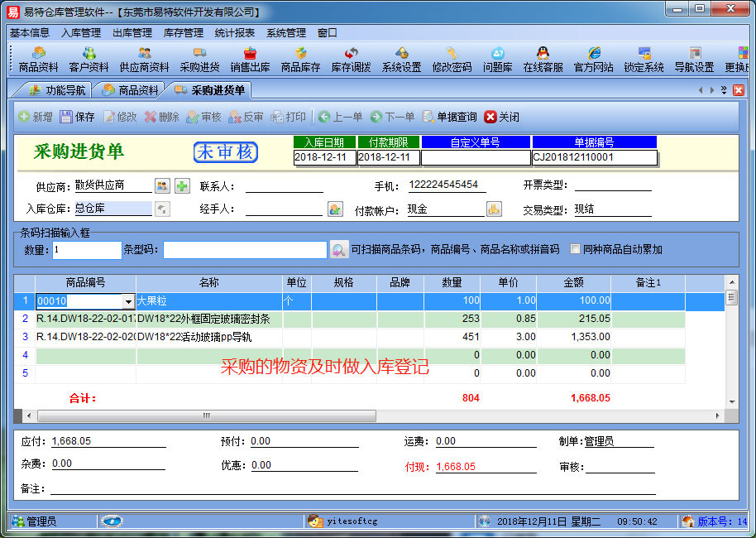Expand the 商品编号 dropdown in row 1
This screenshot has width=756, height=538.
tap(127, 302)
